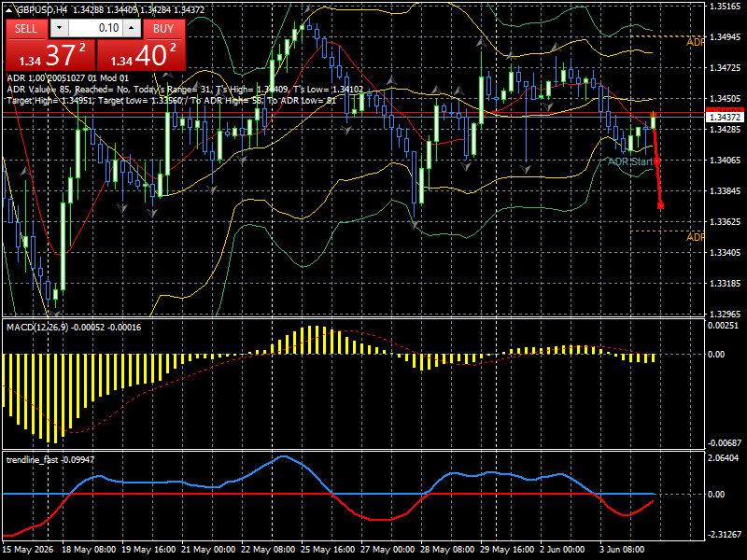
Task: Click price scale value 1.34725
Action: 725,68
